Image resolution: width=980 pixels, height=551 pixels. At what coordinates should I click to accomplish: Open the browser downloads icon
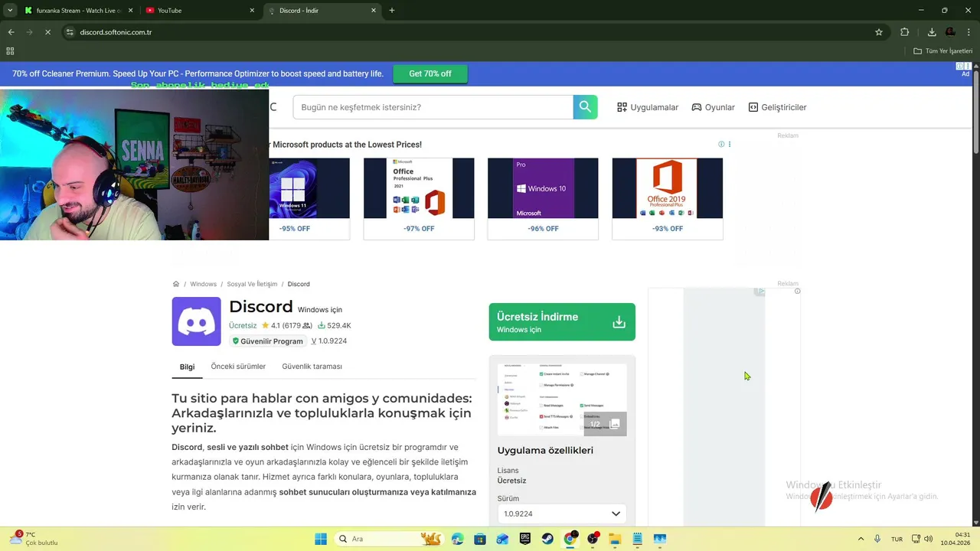point(932,32)
